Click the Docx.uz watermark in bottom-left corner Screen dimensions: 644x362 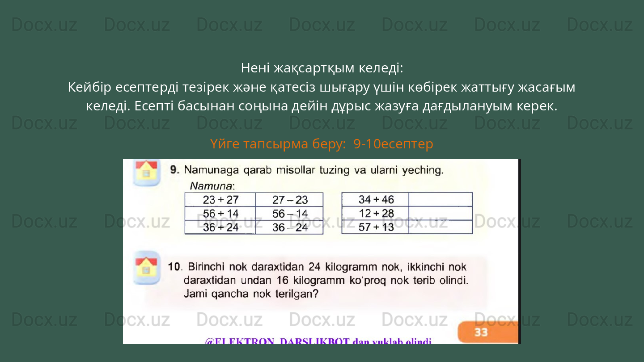click(44, 319)
